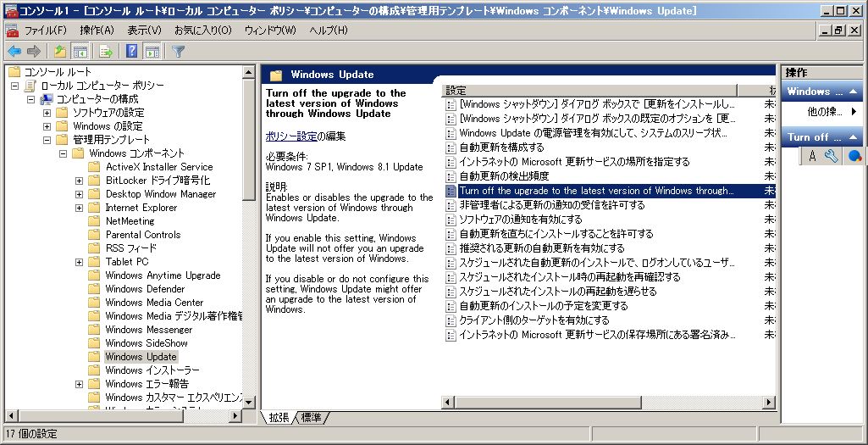
Task: Click the MMC console icon in title bar
Action: click(x=11, y=10)
